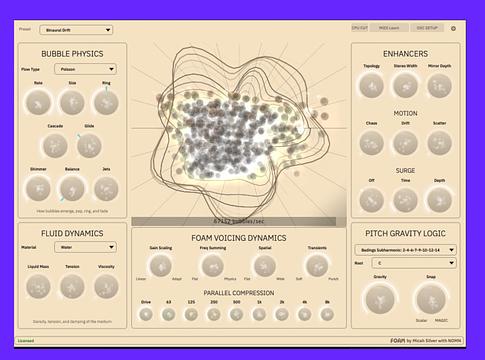Click the Liquid Mass knob

click(x=38, y=286)
